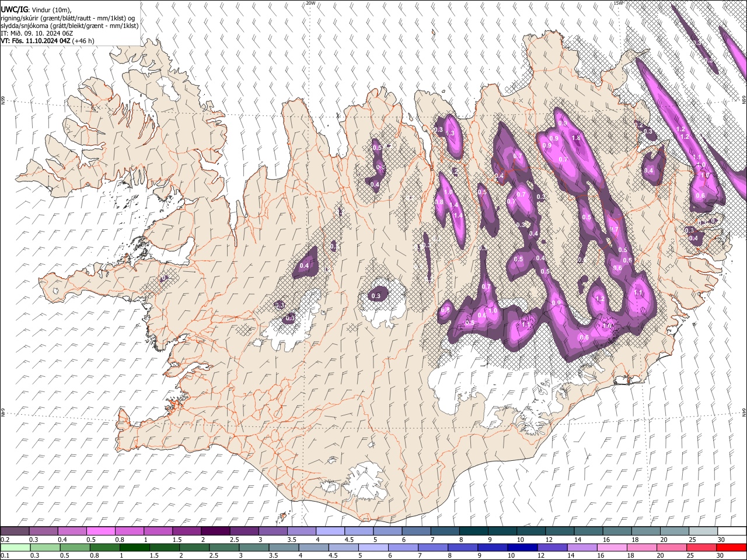
Task: Click the "IT: Mið. 09. 10. 2024 06Z" line
Action: 37,33
